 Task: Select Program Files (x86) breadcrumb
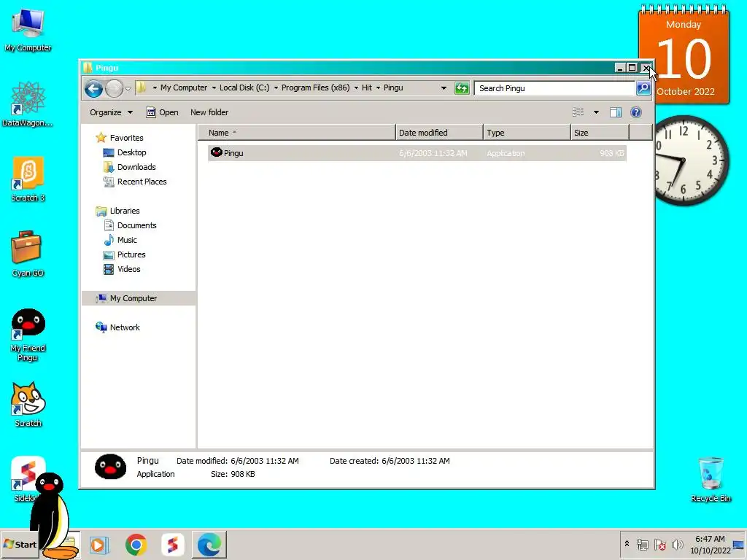pos(315,87)
